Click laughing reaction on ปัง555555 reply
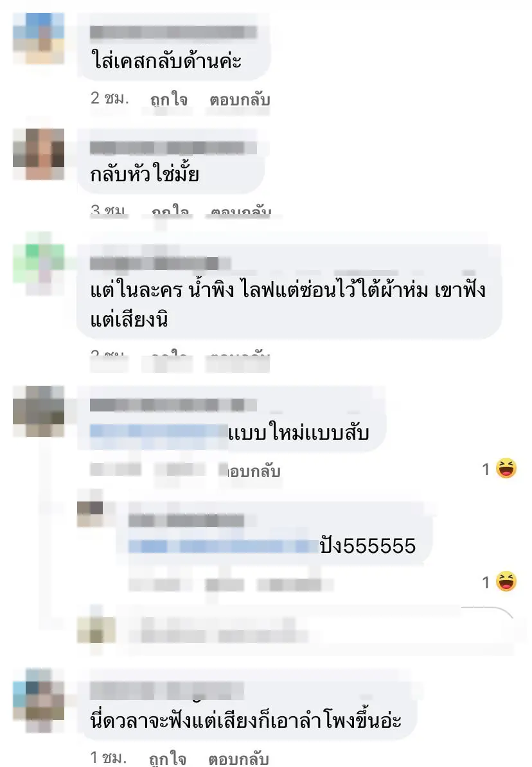Screen dimensions: 532x767 click(506, 582)
